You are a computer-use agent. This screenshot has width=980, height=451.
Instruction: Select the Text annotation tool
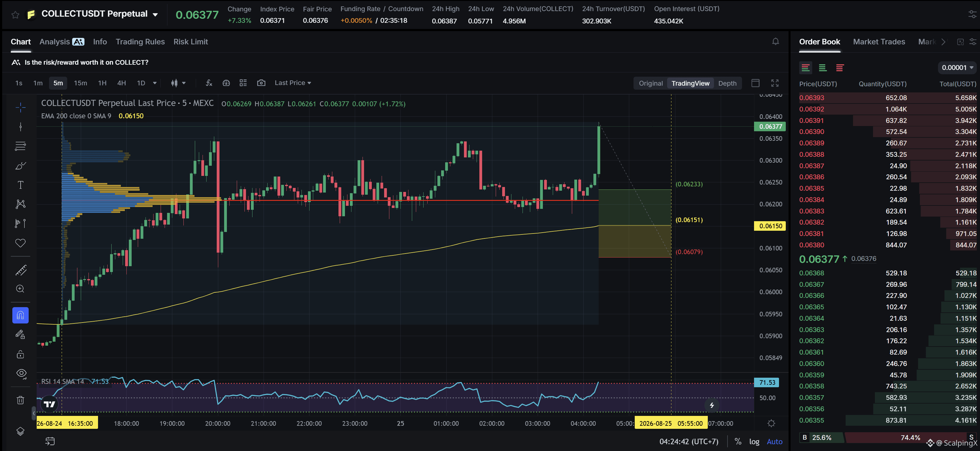click(21, 185)
